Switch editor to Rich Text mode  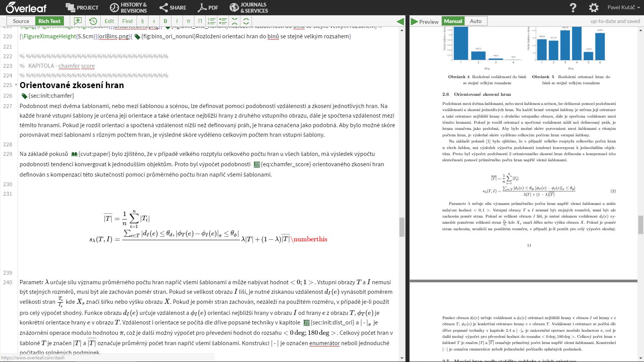click(49, 21)
